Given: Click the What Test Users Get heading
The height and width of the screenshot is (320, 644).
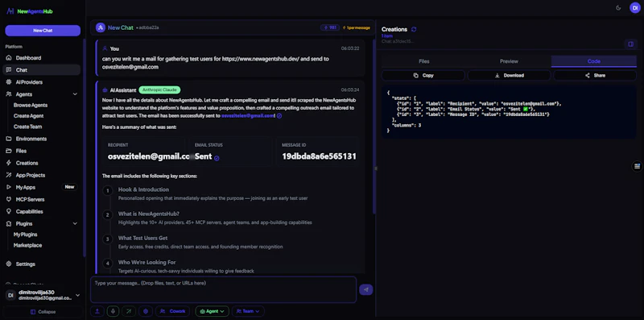Looking at the screenshot, I should coord(143,238).
